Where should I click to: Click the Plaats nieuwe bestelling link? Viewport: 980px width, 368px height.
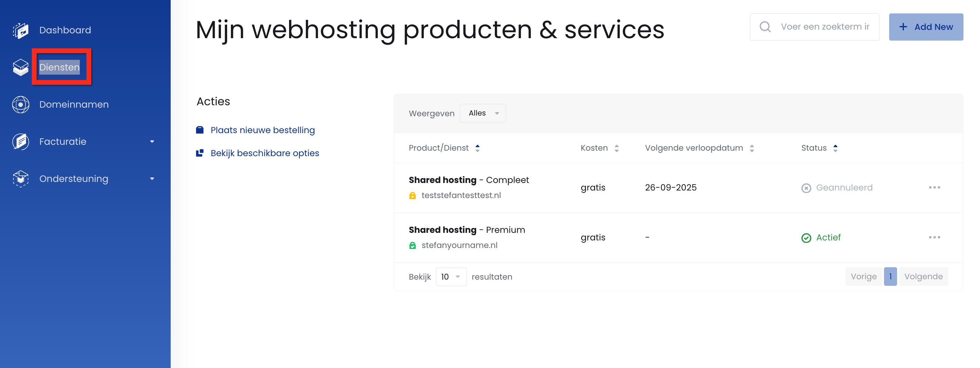point(263,130)
